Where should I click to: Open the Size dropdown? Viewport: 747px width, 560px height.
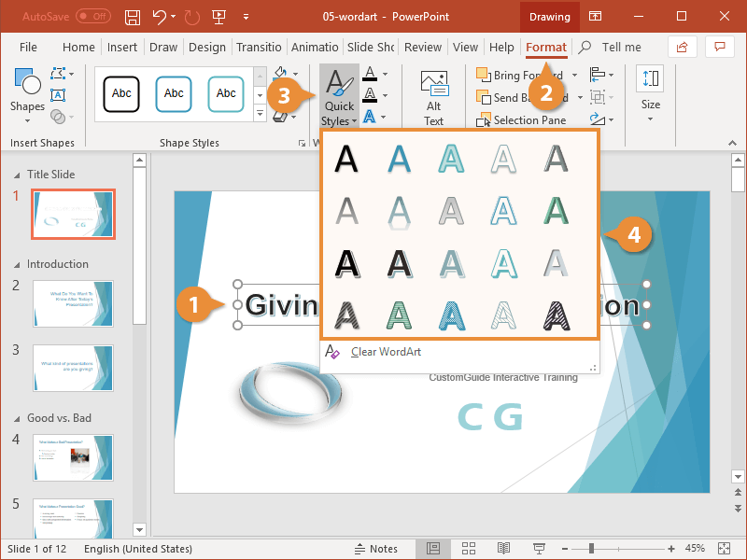[x=650, y=93]
